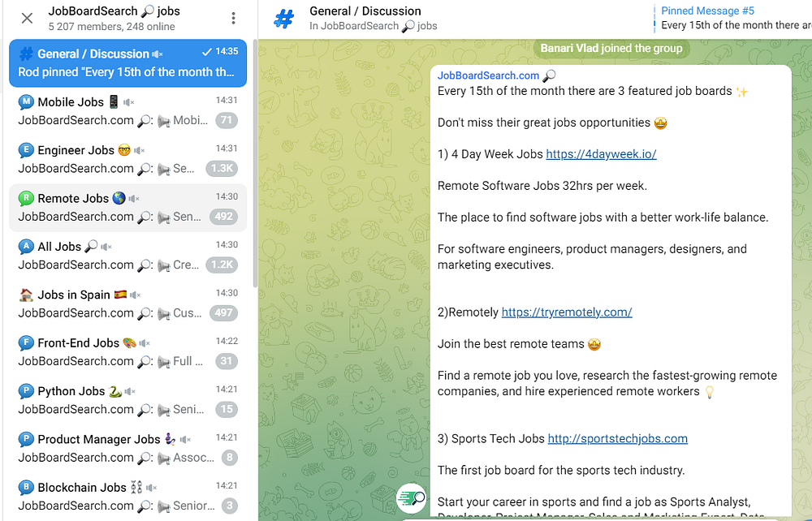Click the 8 unread badge on Product Manager Jobs

tap(230, 458)
